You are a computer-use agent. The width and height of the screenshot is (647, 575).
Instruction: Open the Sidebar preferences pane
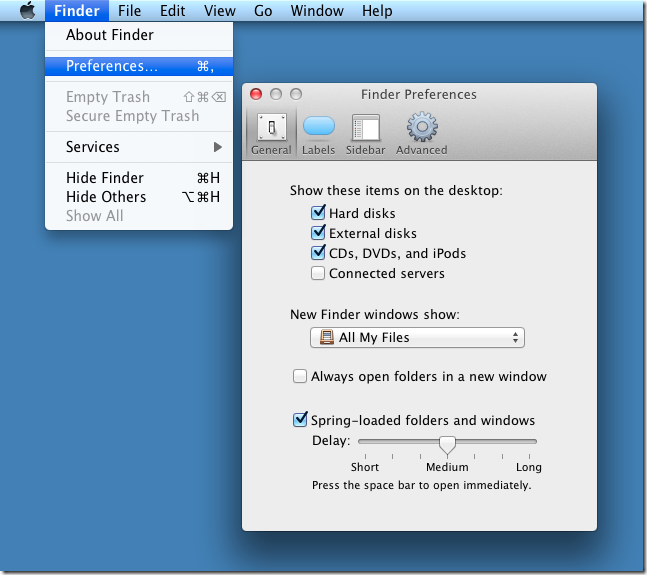(x=365, y=134)
